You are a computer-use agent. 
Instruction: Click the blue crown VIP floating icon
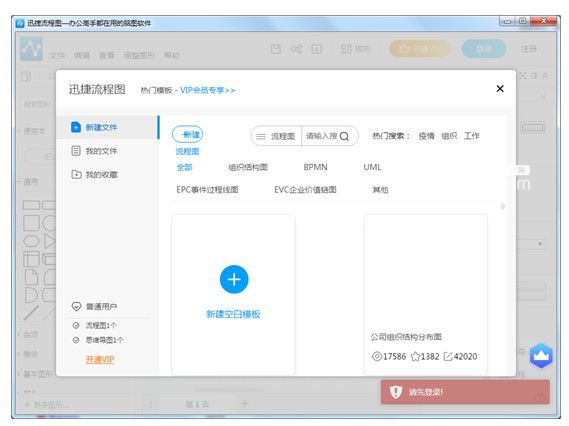(541, 355)
